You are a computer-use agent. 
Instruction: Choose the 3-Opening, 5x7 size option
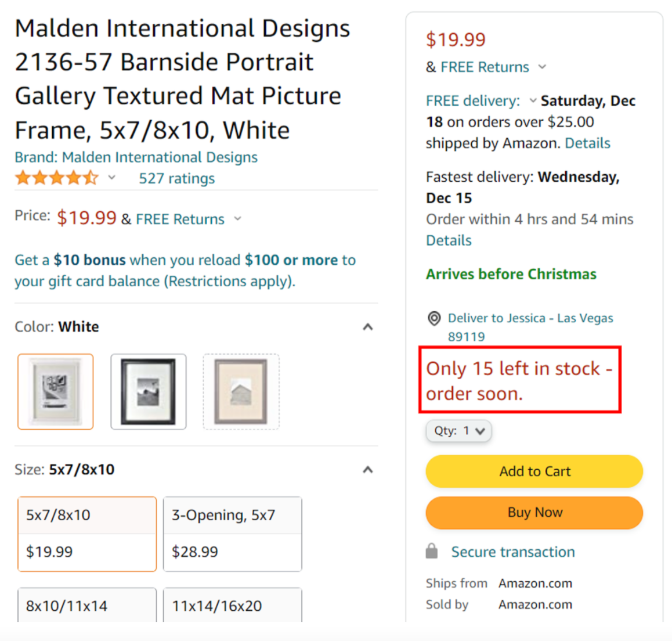[233, 534]
